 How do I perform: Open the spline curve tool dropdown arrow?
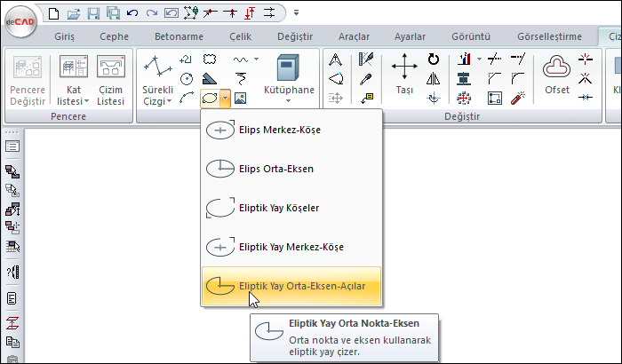(x=257, y=59)
